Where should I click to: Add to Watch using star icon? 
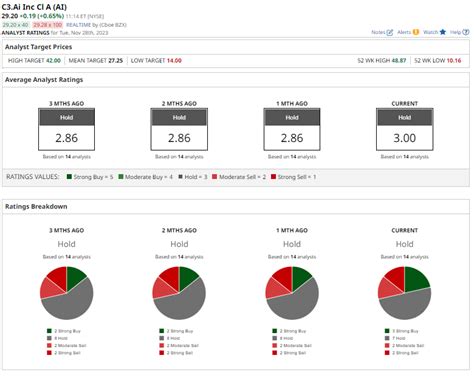pos(442,32)
